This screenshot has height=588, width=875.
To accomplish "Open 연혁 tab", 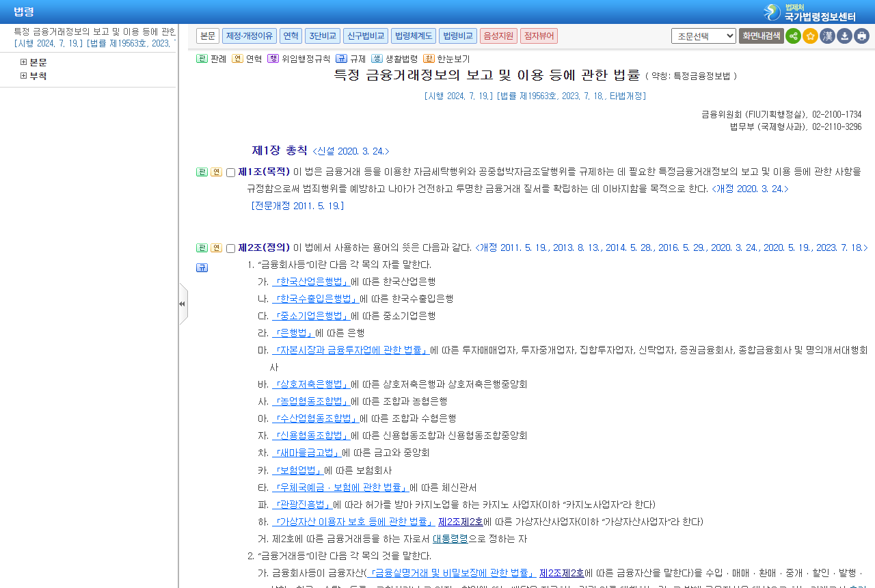I will click(x=291, y=36).
